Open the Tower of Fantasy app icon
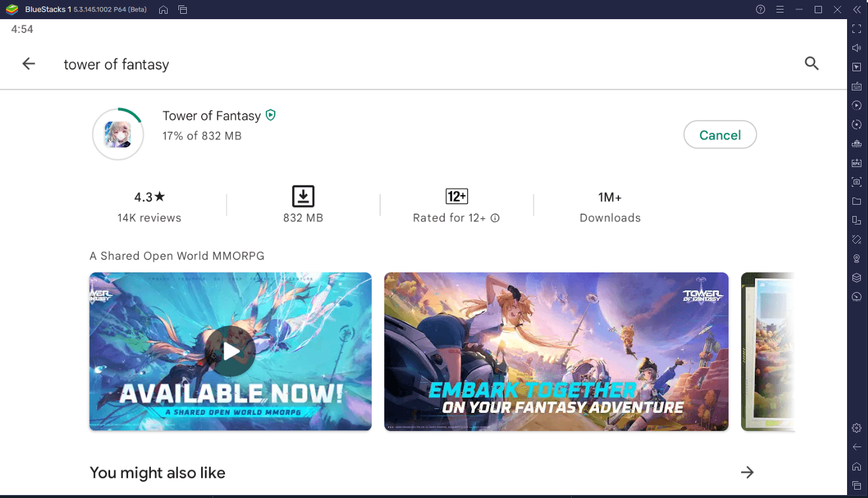 [x=118, y=135]
